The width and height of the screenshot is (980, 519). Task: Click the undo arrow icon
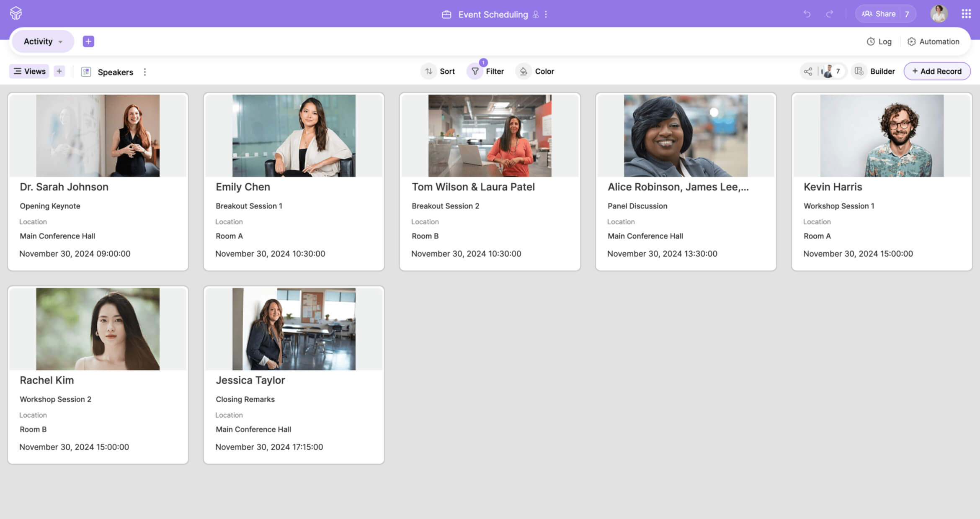tap(807, 14)
